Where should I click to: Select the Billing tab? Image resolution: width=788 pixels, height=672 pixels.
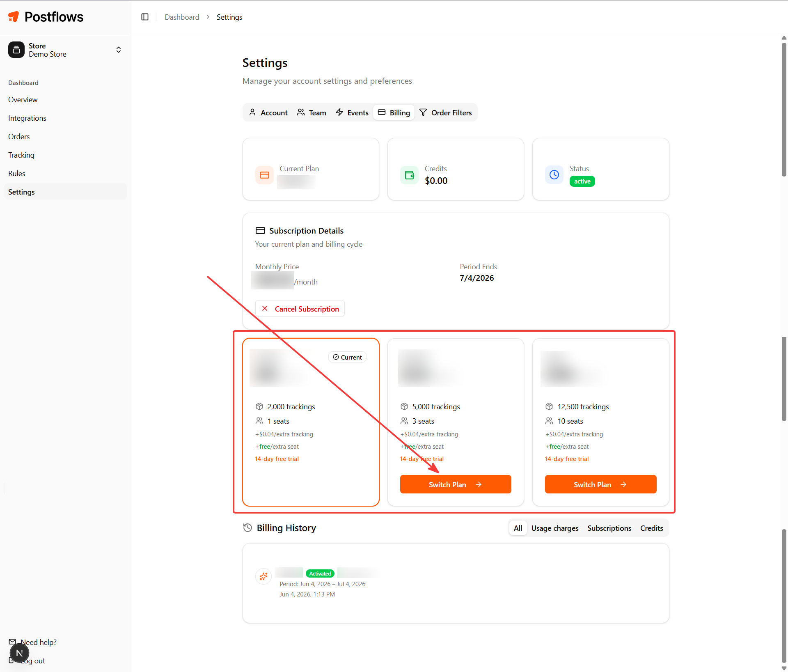394,112
